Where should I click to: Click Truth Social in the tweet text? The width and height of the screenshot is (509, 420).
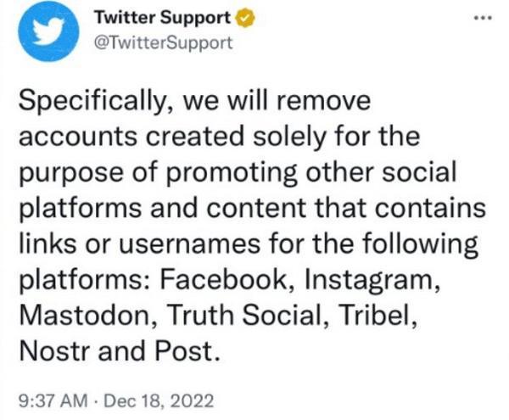(x=246, y=315)
